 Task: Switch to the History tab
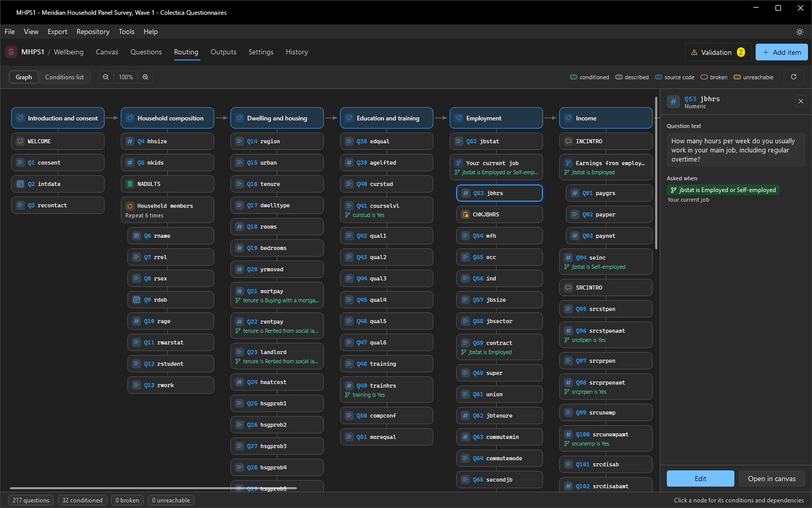click(x=297, y=52)
